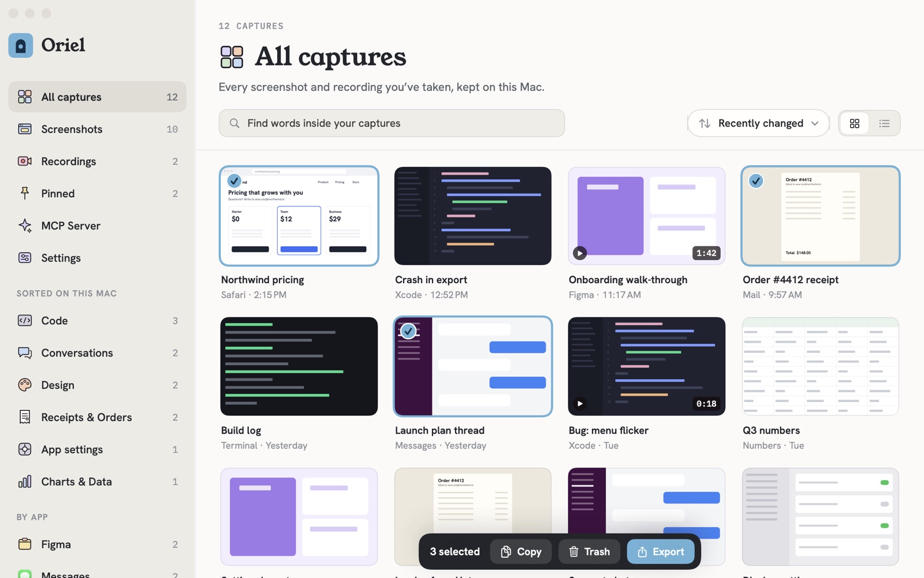The image size is (924, 578).
Task: Switch to list view
Action: coord(884,123)
